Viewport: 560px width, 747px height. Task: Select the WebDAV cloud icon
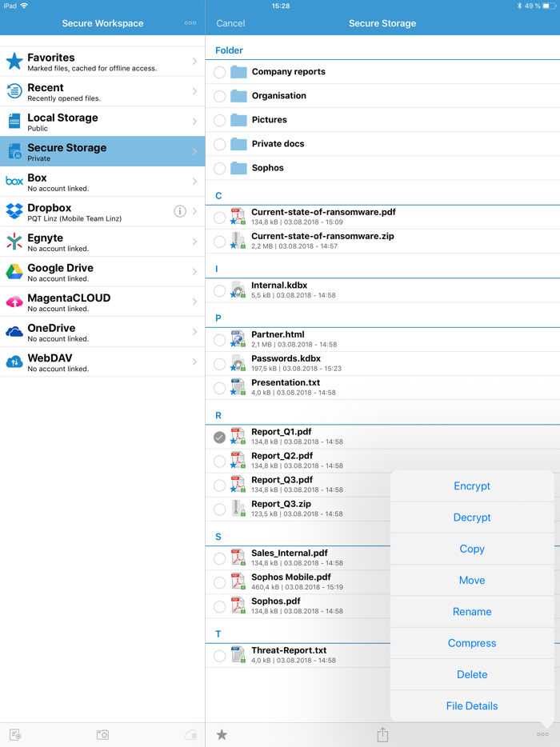point(14,362)
